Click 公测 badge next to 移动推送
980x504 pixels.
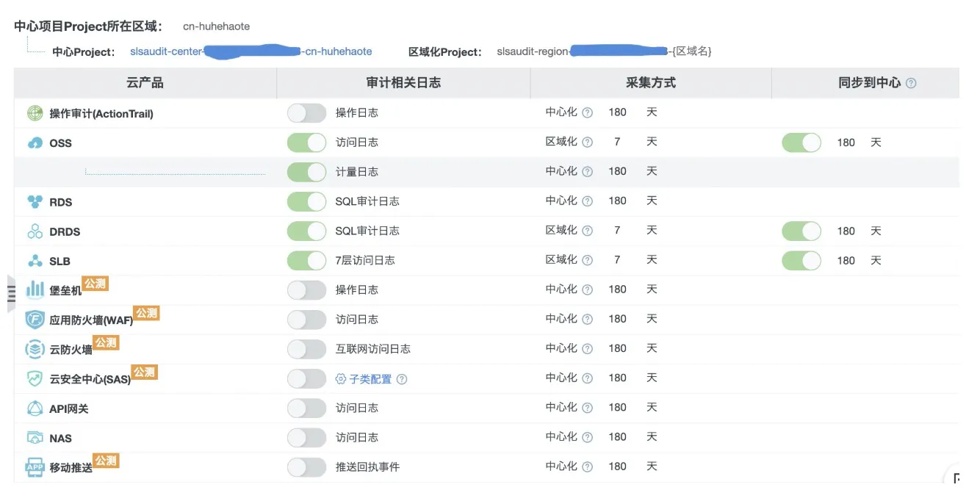pyautogui.click(x=106, y=461)
